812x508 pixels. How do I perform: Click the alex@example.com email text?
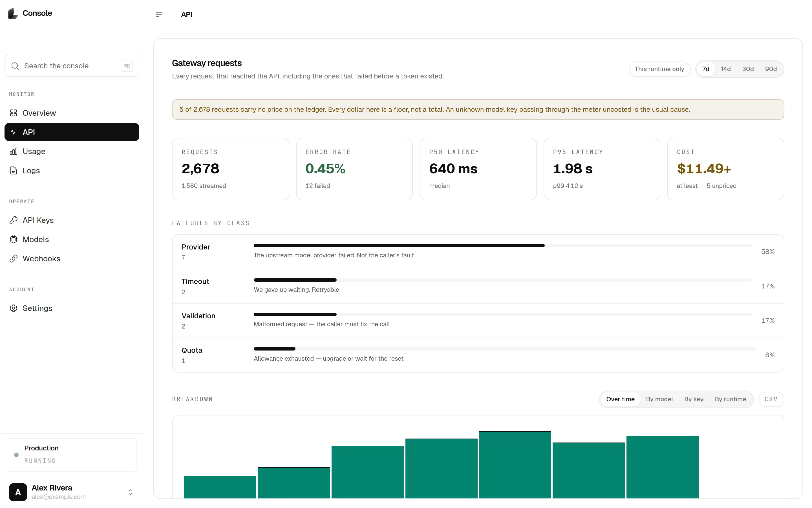point(58,497)
